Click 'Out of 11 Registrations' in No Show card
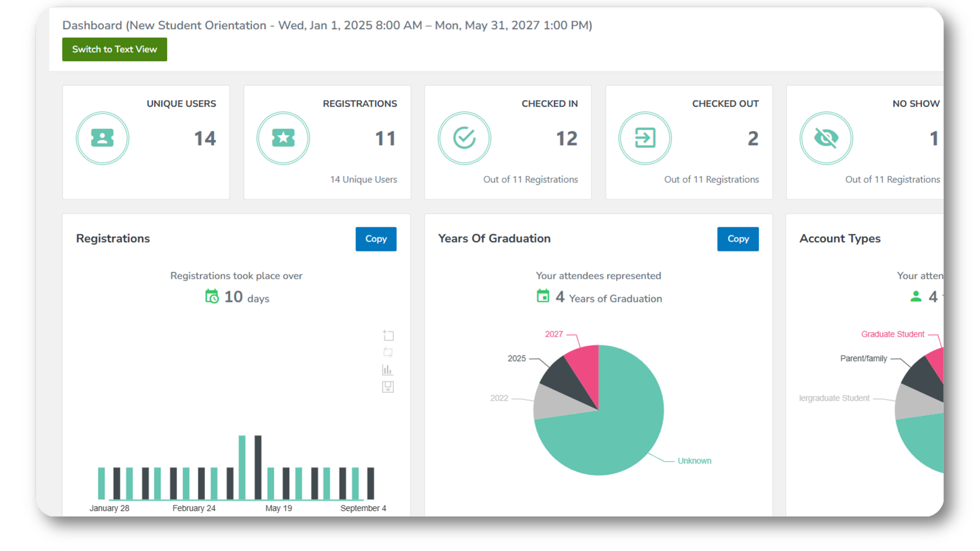The image size is (980, 551). pos(892,179)
